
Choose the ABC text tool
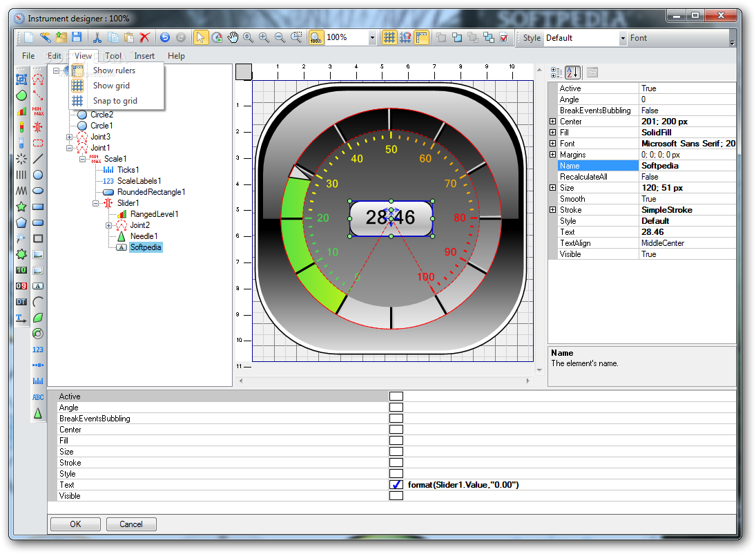click(37, 397)
